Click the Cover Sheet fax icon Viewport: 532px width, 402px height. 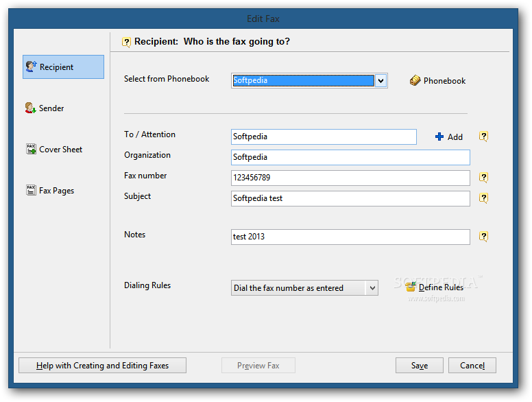tap(31, 149)
